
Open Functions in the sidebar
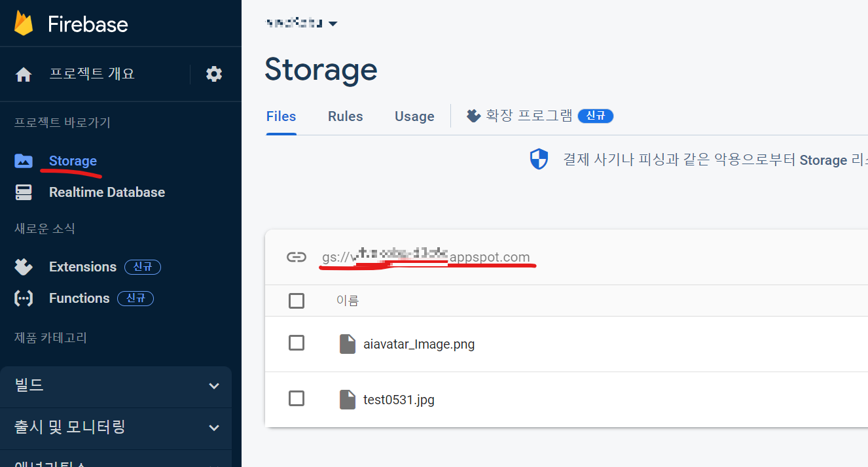79,298
